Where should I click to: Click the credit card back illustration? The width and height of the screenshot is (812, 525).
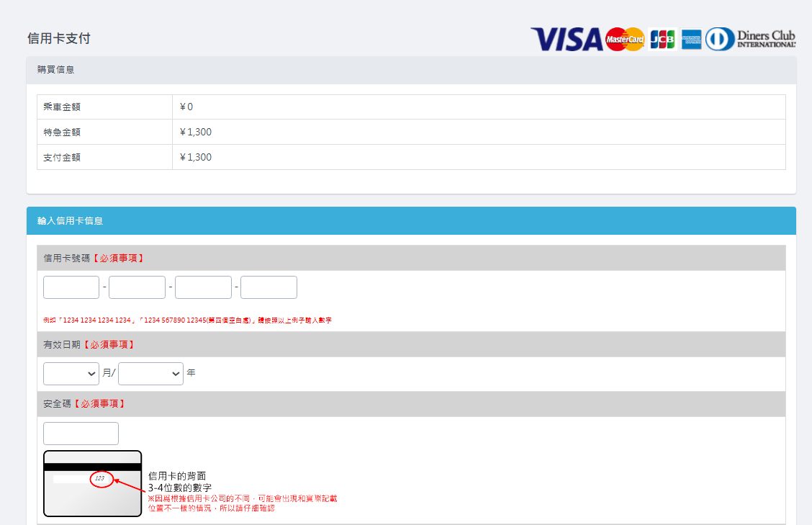(x=92, y=483)
